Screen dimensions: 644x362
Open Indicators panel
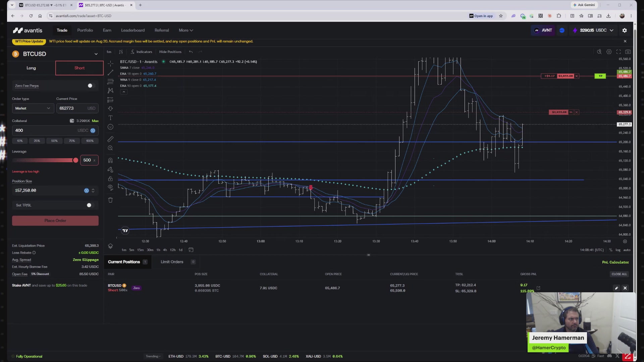[x=141, y=52]
